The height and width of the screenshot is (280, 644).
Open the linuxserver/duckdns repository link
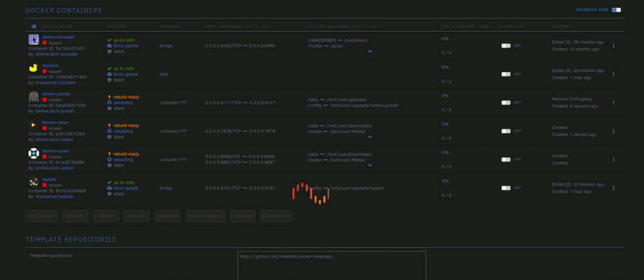click(x=55, y=82)
